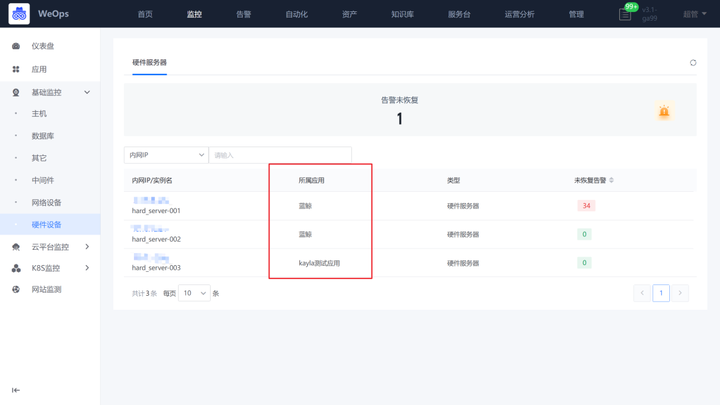Open the 管理 top menu

point(576,14)
